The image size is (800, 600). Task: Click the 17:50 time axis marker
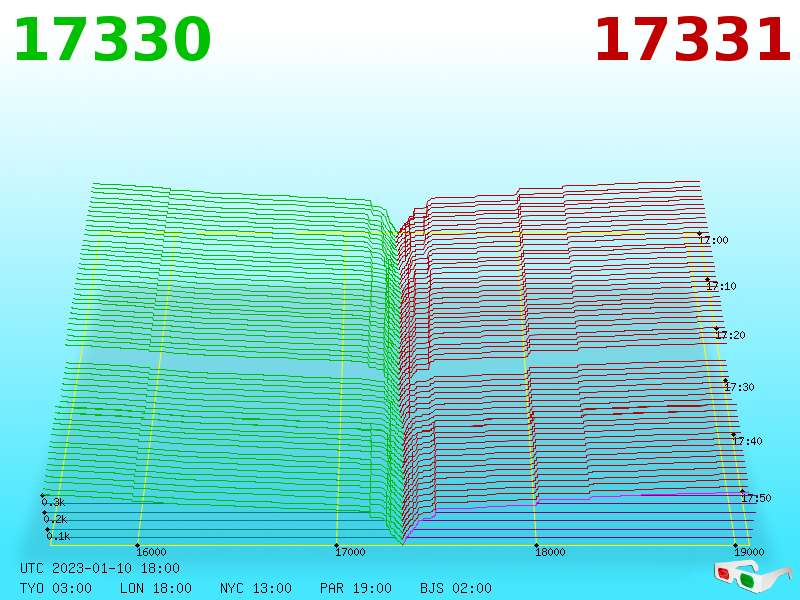click(x=756, y=498)
